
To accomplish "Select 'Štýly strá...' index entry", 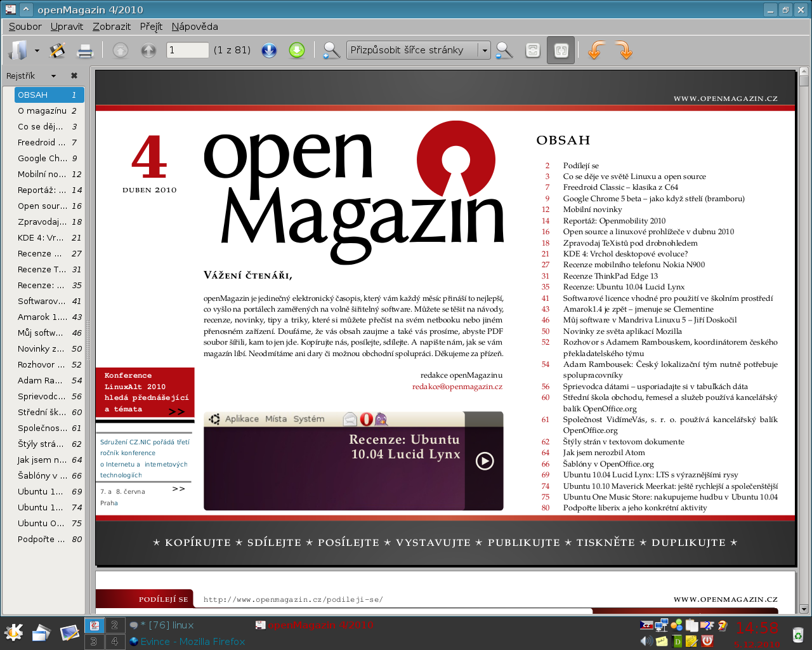I will (49, 444).
